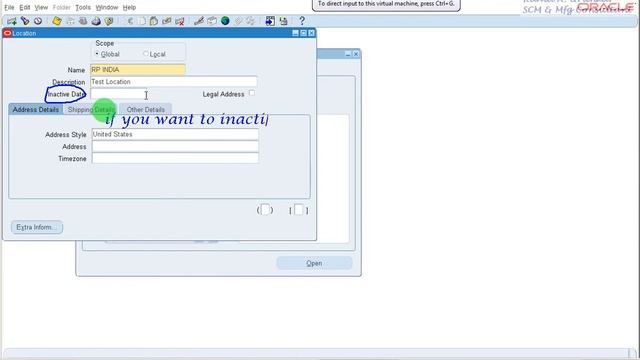Select the Local scope radio button
Image resolution: width=640 pixels, height=360 pixels.
click(x=146, y=54)
